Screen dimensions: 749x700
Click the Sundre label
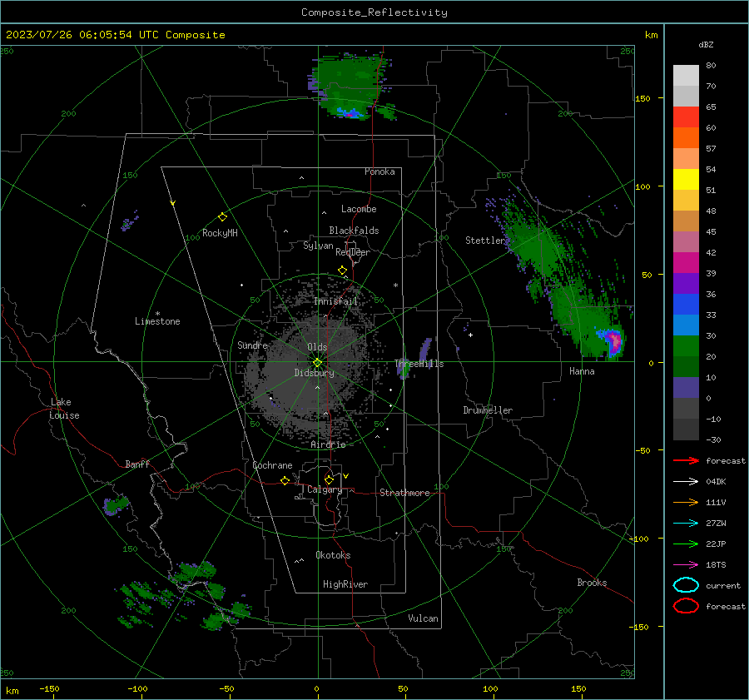(x=252, y=345)
